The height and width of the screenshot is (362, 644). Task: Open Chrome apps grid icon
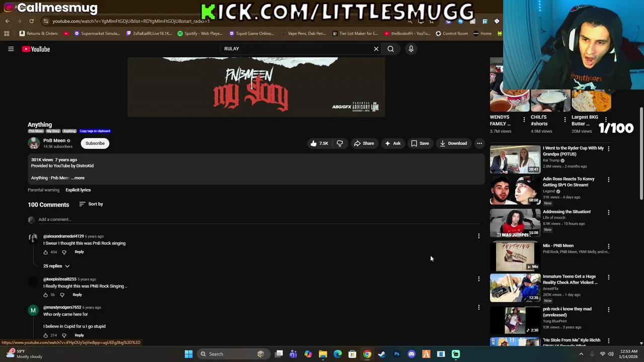[7, 34]
